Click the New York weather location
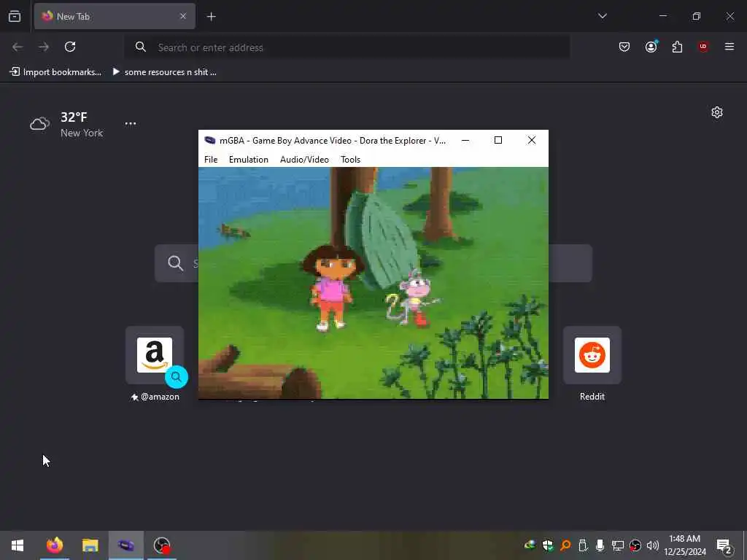 (x=82, y=133)
